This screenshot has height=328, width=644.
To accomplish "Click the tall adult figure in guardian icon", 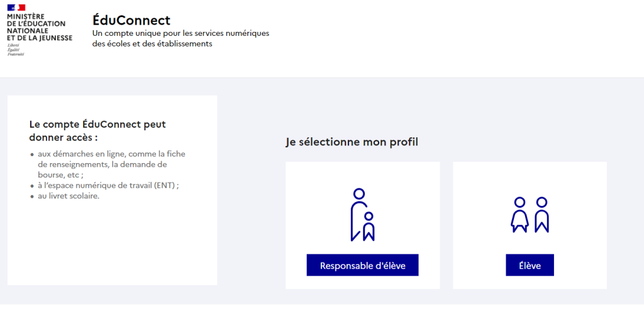I will [x=358, y=215].
